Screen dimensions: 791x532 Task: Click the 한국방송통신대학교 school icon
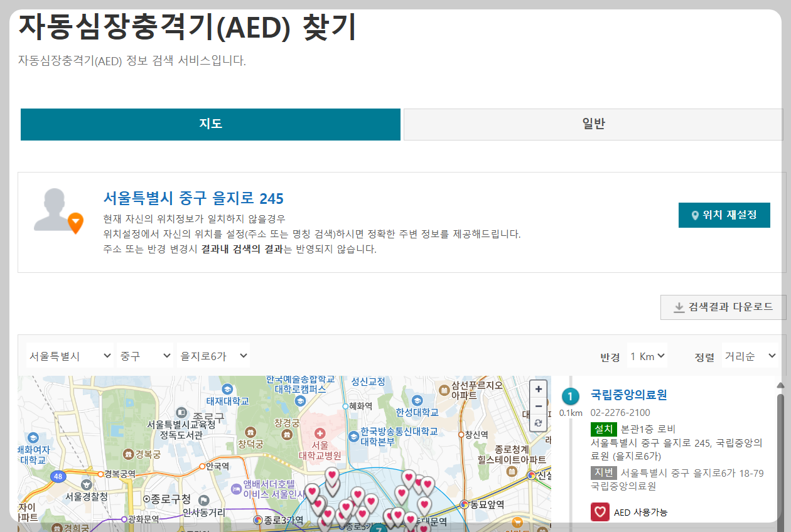coord(353,437)
